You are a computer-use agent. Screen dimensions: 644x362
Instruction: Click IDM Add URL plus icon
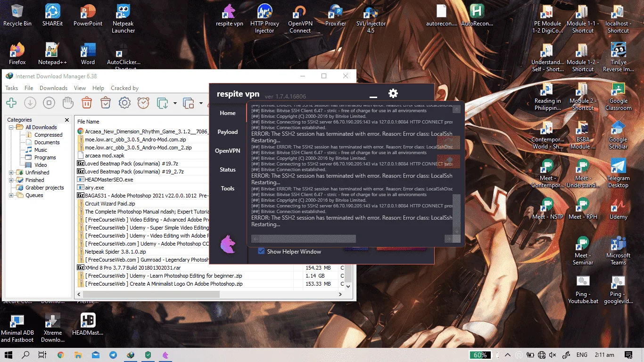[11, 103]
